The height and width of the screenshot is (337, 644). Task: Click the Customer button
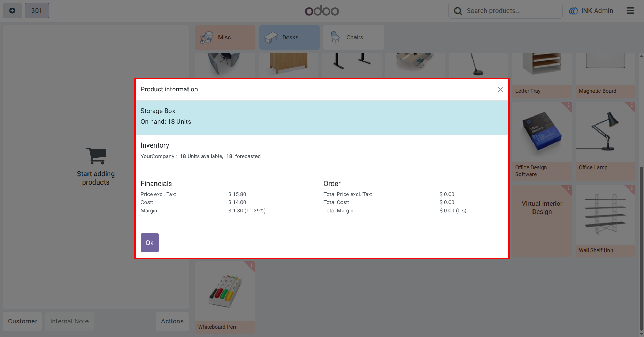click(x=23, y=321)
